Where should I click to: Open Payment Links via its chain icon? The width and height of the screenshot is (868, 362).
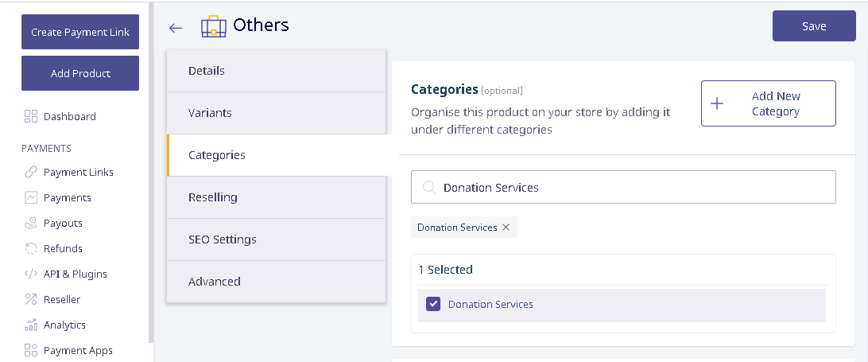31,173
